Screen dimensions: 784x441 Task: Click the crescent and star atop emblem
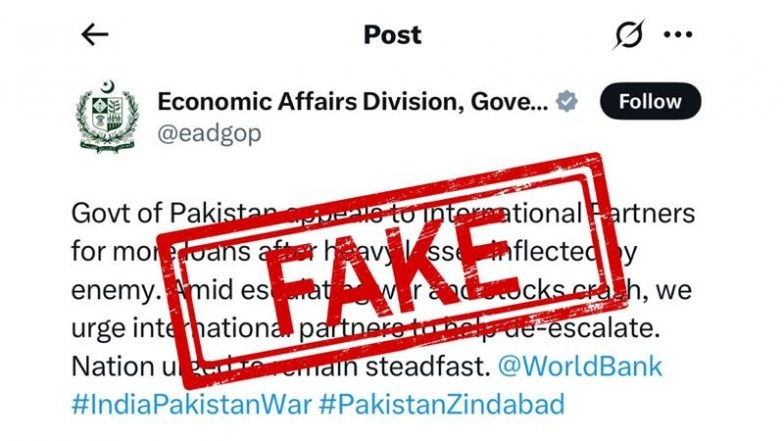coord(107,86)
